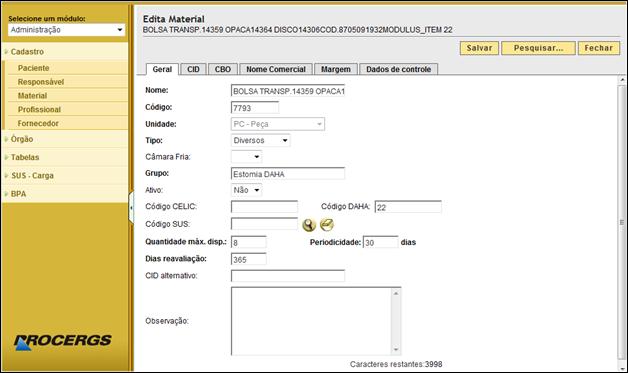The height and width of the screenshot is (373, 628).
Task: Collapse the sidebar using the splitter arrow
Action: point(131,208)
